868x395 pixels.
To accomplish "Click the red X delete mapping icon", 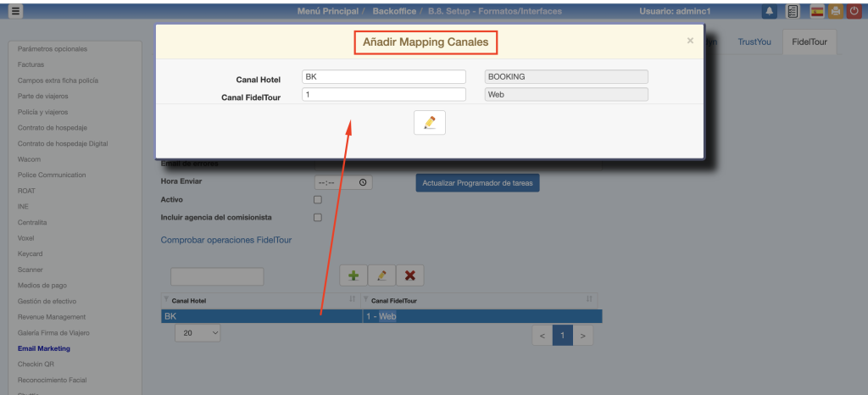I will tap(409, 275).
